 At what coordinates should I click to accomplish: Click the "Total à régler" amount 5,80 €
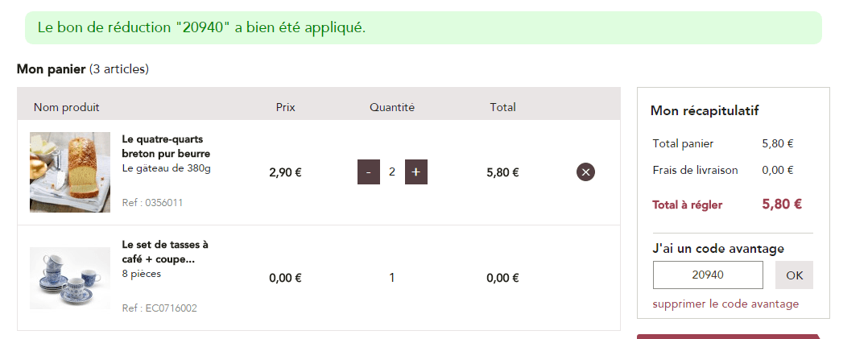pos(781,205)
